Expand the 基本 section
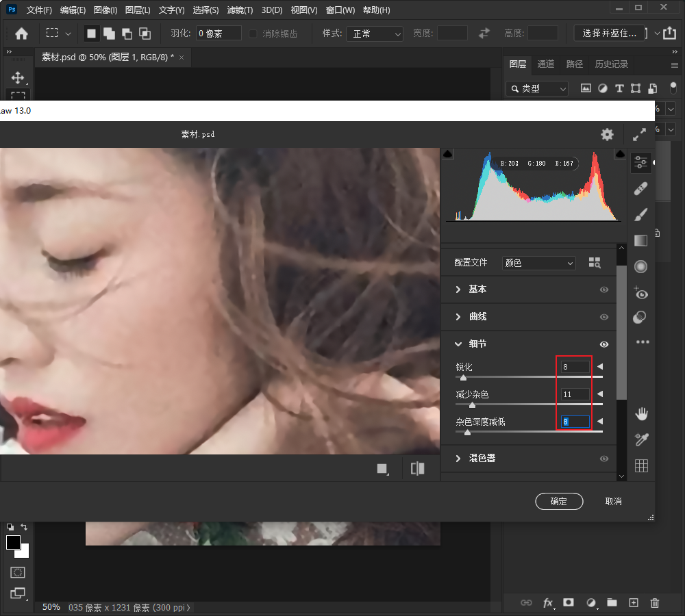The width and height of the screenshot is (685, 616). click(x=458, y=290)
